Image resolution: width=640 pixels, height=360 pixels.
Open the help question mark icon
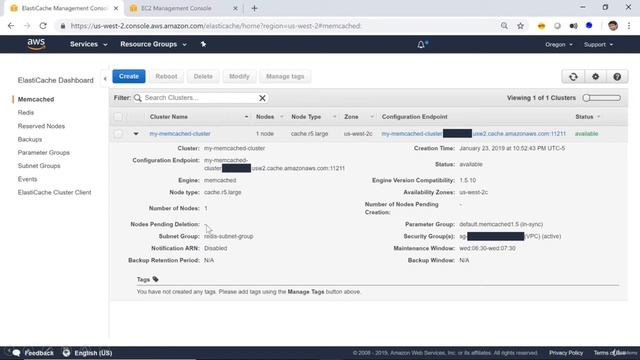617,77
